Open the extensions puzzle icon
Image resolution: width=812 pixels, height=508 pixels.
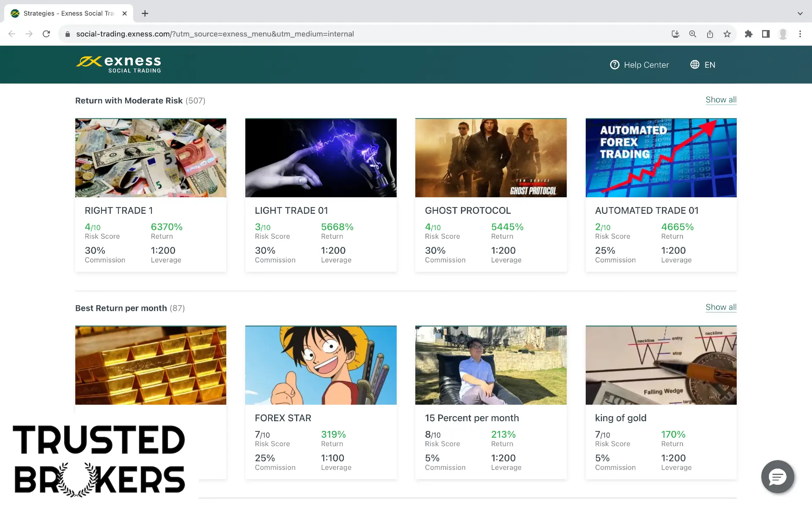pos(749,34)
